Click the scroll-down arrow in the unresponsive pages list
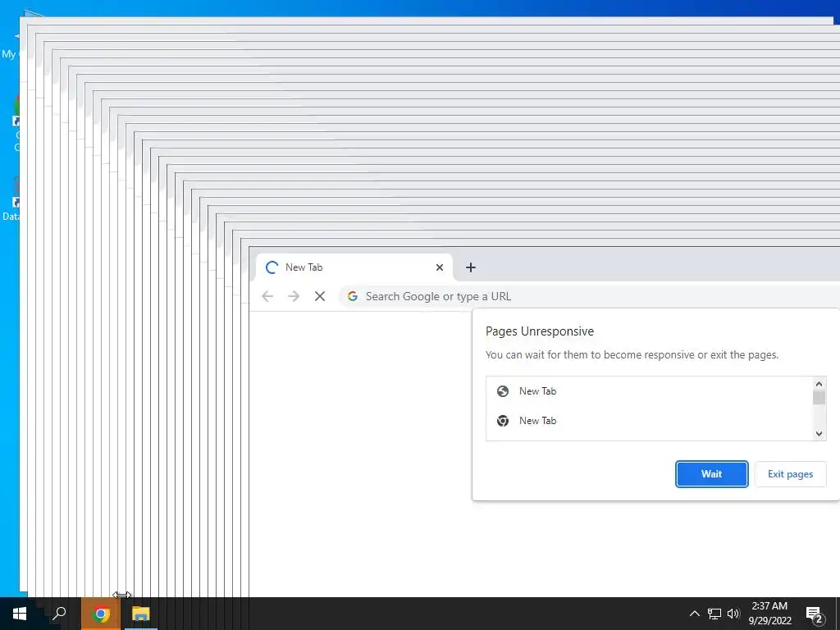This screenshot has height=630, width=840. click(x=819, y=433)
